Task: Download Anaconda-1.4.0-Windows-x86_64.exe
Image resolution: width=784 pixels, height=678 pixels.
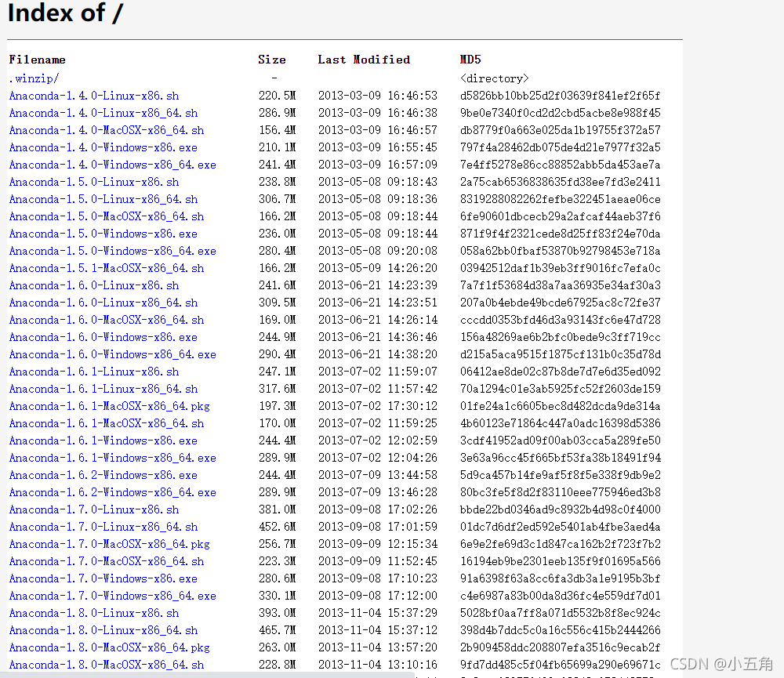Action: point(112,165)
